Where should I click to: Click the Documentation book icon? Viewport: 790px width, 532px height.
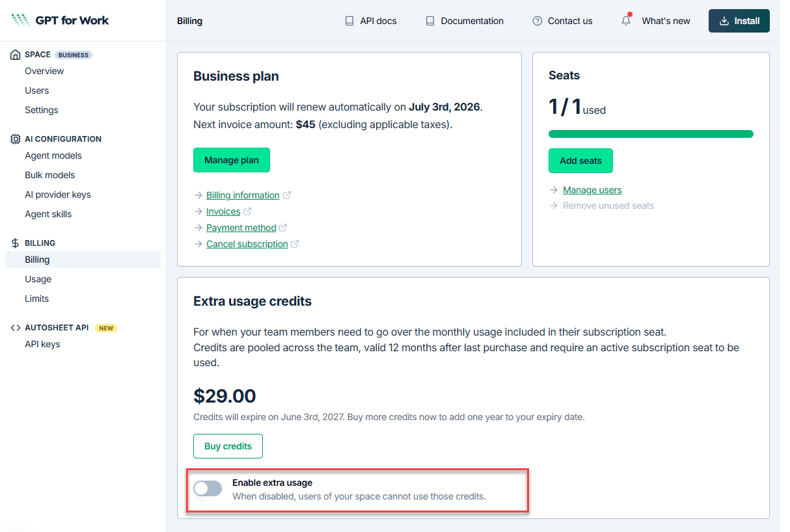[x=430, y=21]
